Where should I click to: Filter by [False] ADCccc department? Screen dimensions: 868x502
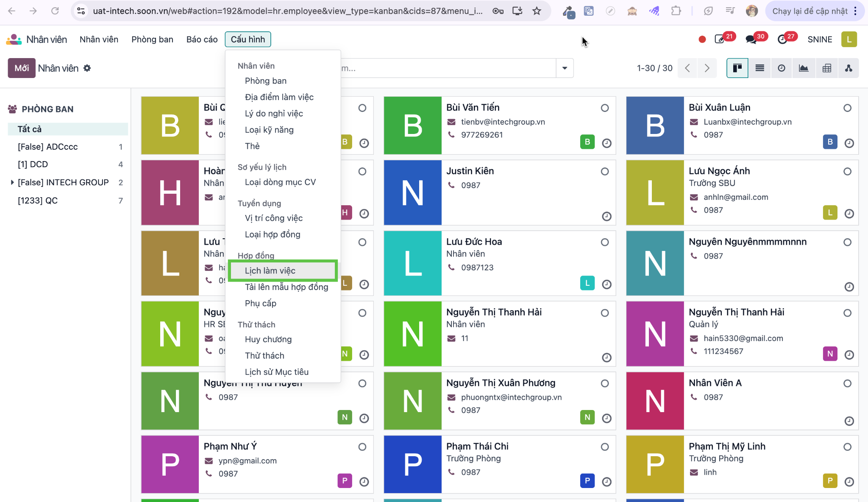[x=68, y=147]
